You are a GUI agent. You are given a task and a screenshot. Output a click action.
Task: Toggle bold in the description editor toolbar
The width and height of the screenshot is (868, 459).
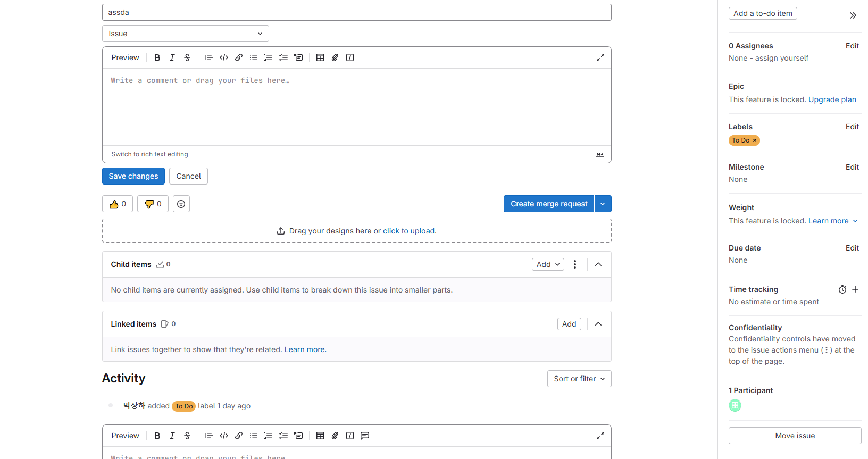(x=157, y=57)
